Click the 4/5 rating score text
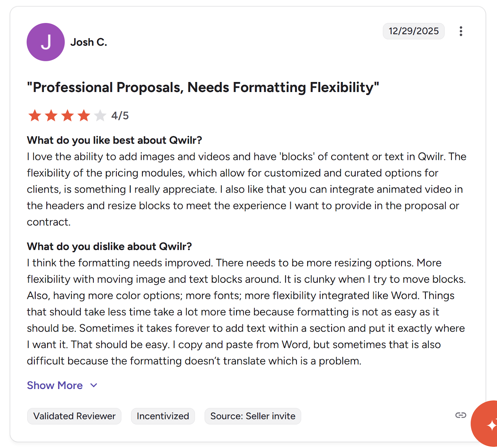The image size is (497, 448). (x=120, y=116)
